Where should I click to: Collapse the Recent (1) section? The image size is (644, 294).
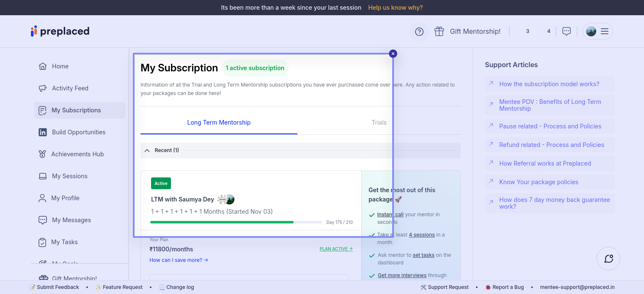147,150
